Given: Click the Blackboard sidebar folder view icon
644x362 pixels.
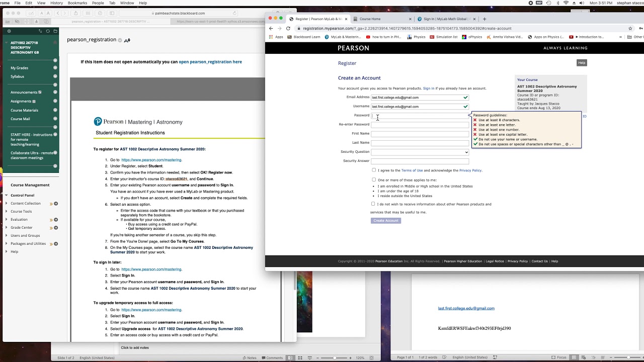Looking at the screenshot, I should pos(55,31).
